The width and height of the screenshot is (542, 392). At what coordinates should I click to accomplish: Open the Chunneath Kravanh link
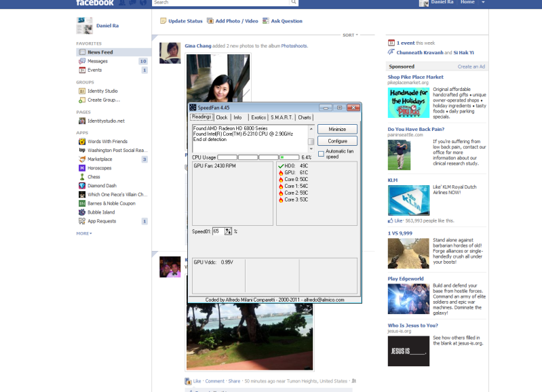(x=420, y=52)
